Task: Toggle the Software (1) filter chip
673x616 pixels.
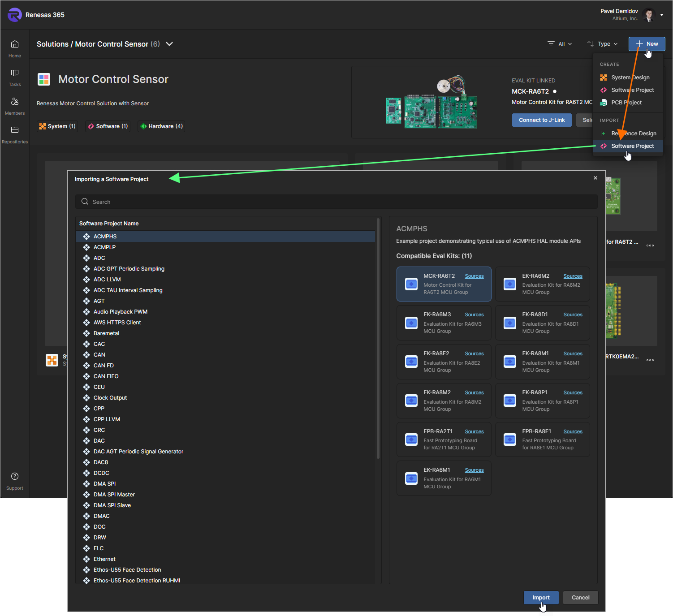Action: (x=108, y=126)
